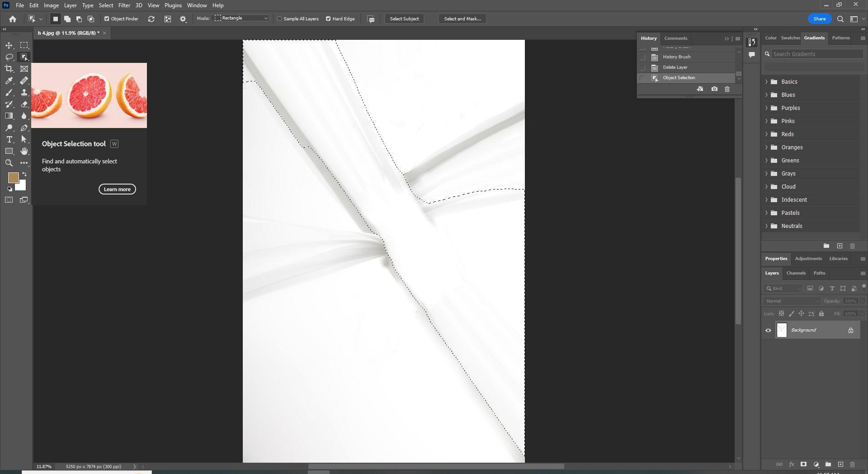Enable Sample All Layers
The height and width of the screenshot is (474, 868).
(279, 19)
